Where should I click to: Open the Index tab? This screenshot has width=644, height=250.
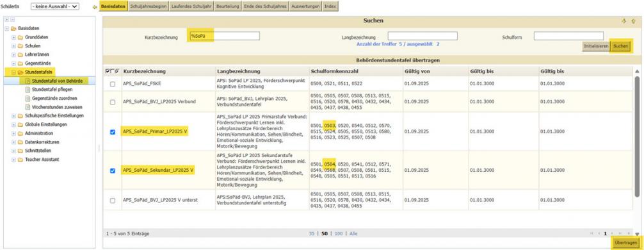[x=330, y=6]
